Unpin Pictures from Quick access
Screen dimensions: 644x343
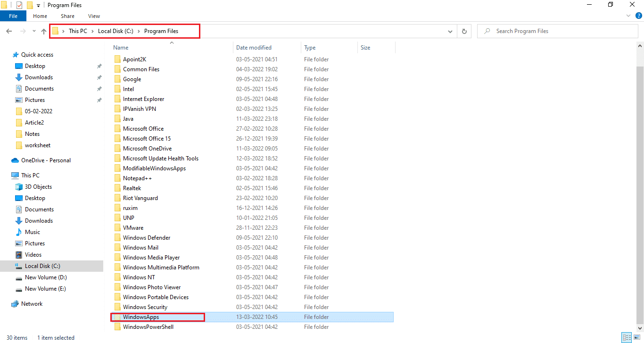pyautogui.click(x=99, y=100)
